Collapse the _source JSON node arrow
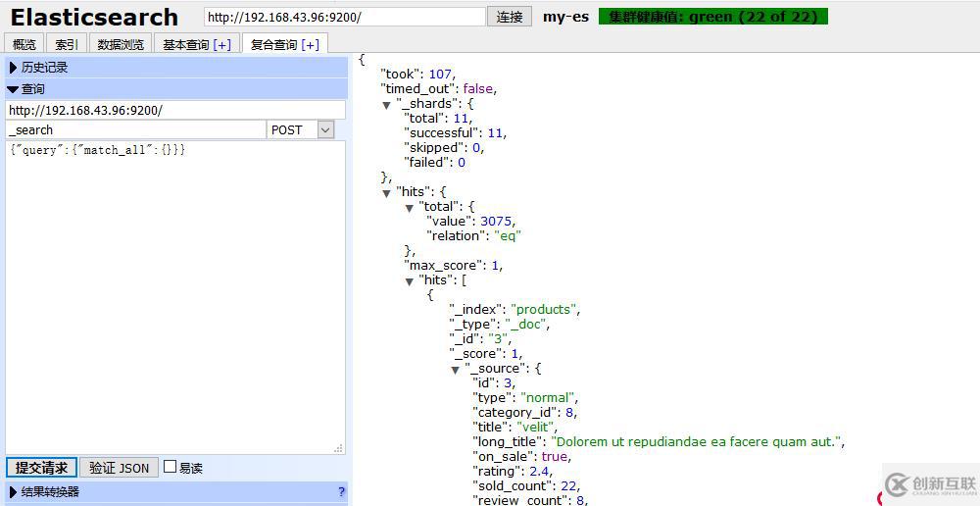Viewport: 980px width, 506px height. point(456,370)
